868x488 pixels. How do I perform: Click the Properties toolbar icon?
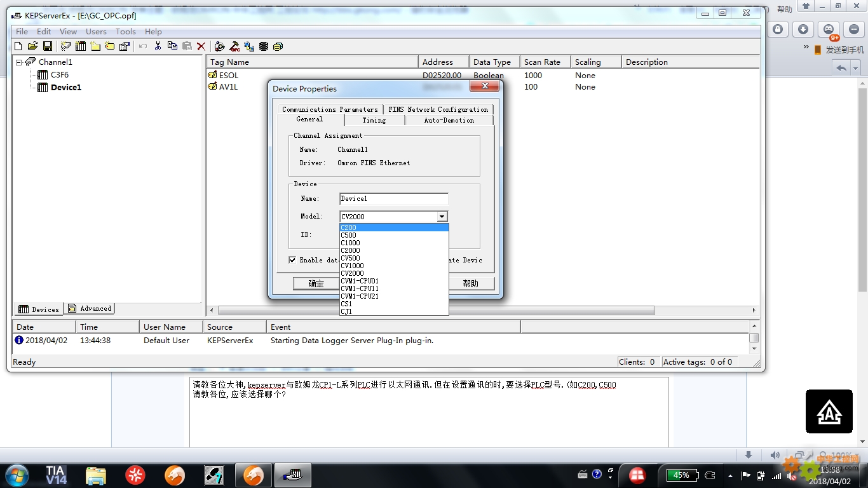[x=125, y=46]
